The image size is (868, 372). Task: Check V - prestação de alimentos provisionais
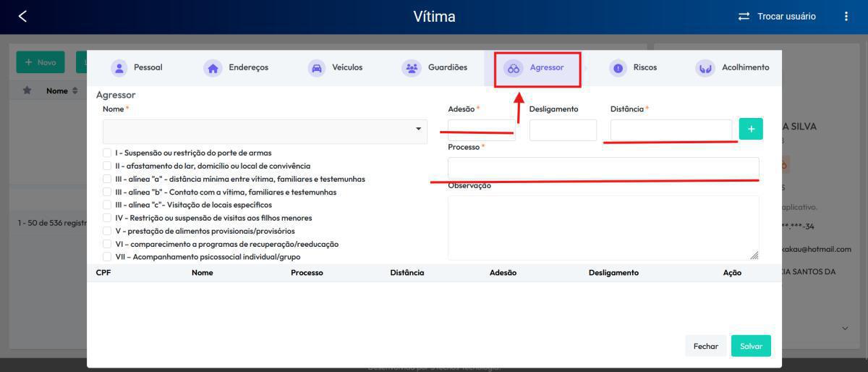tap(107, 231)
